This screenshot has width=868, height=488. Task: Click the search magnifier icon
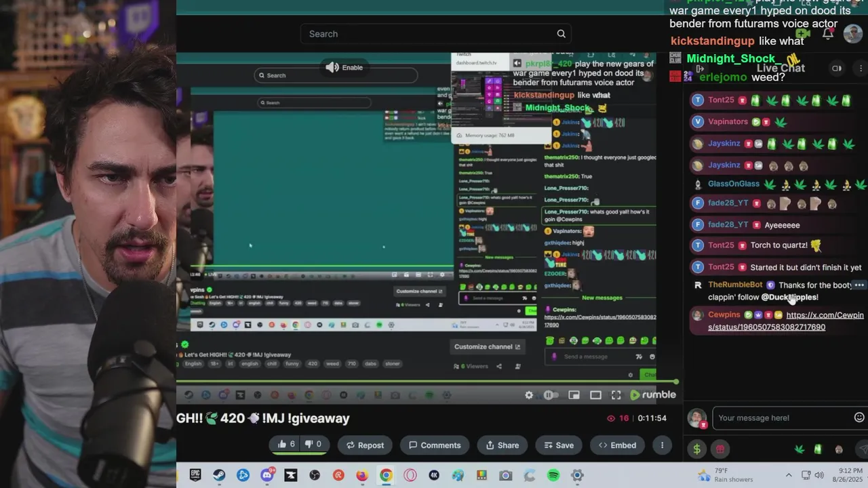[561, 34]
